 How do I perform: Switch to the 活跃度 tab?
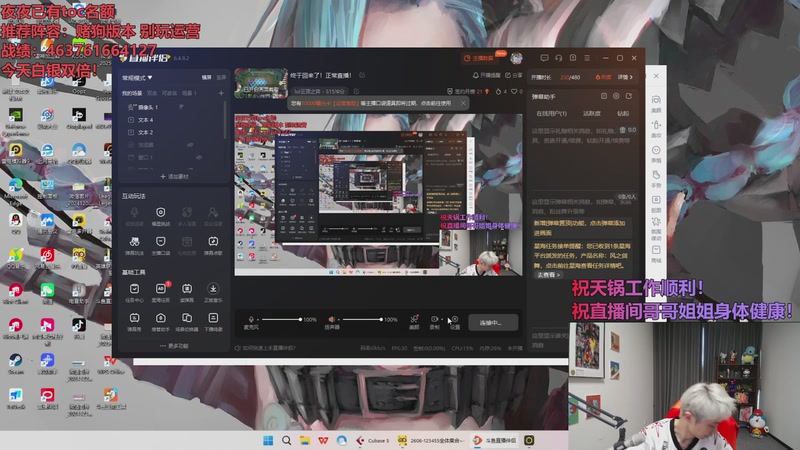[592, 113]
